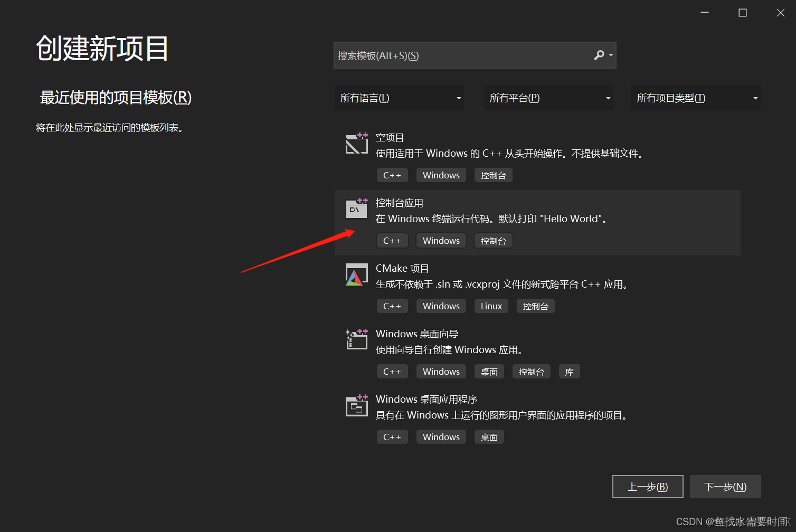This screenshot has width=796, height=532.
Task: Open the search options chevron beside the magnifier
Action: pos(610,55)
